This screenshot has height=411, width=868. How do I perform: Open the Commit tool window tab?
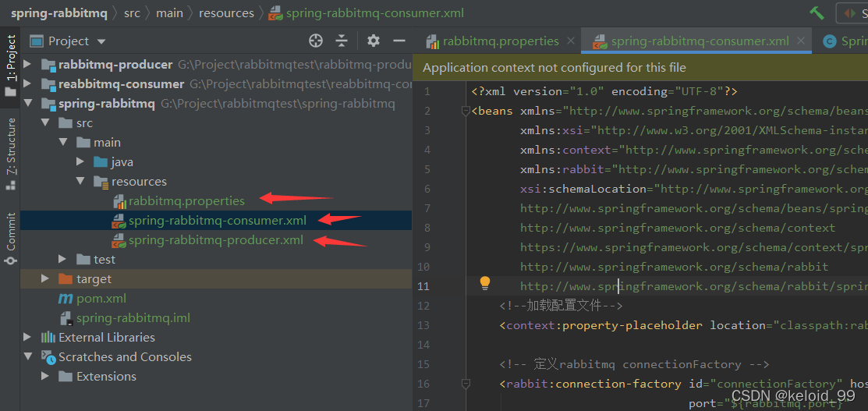(10, 239)
